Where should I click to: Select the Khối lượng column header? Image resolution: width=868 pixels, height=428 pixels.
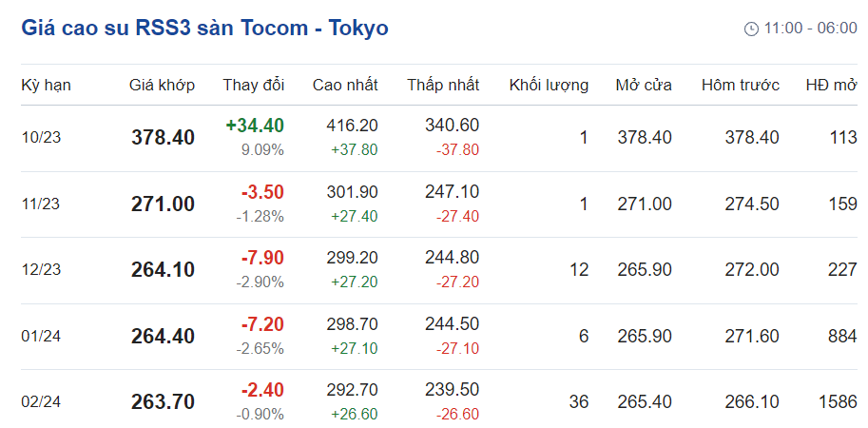click(x=549, y=86)
